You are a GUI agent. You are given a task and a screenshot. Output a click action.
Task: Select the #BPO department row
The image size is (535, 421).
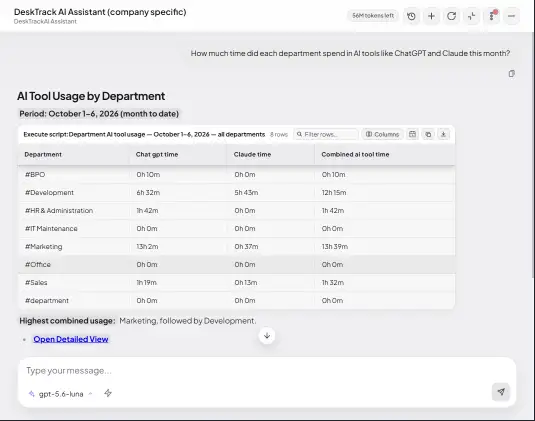pos(236,175)
